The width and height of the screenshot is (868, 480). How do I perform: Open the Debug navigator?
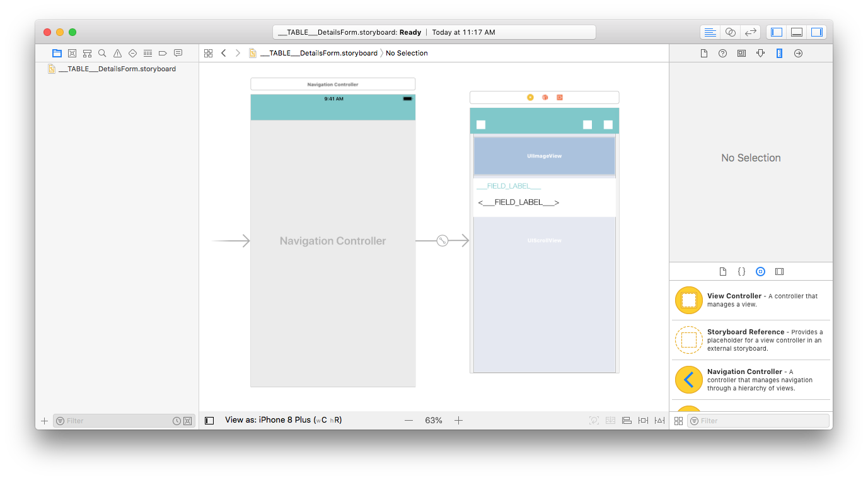click(x=148, y=53)
